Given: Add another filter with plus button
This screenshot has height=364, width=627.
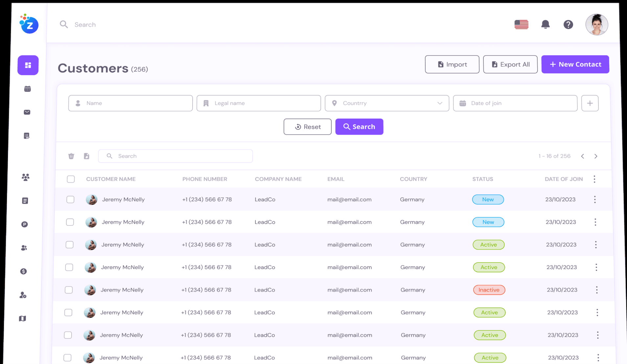Looking at the screenshot, I should [x=590, y=103].
